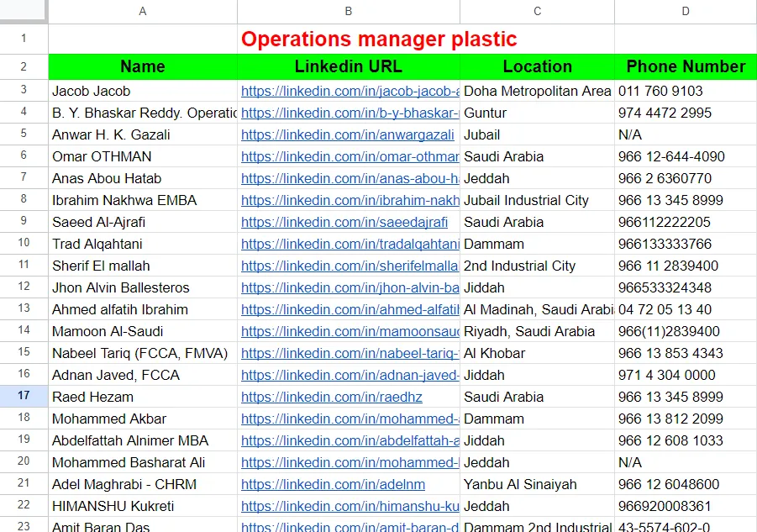Open the nabeel-tariq LinkedIn link

(350, 353)
